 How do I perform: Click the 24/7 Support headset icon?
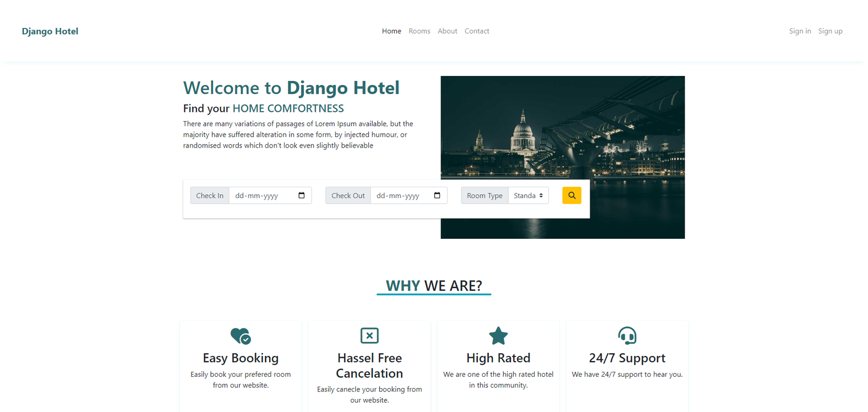(627, 336)
